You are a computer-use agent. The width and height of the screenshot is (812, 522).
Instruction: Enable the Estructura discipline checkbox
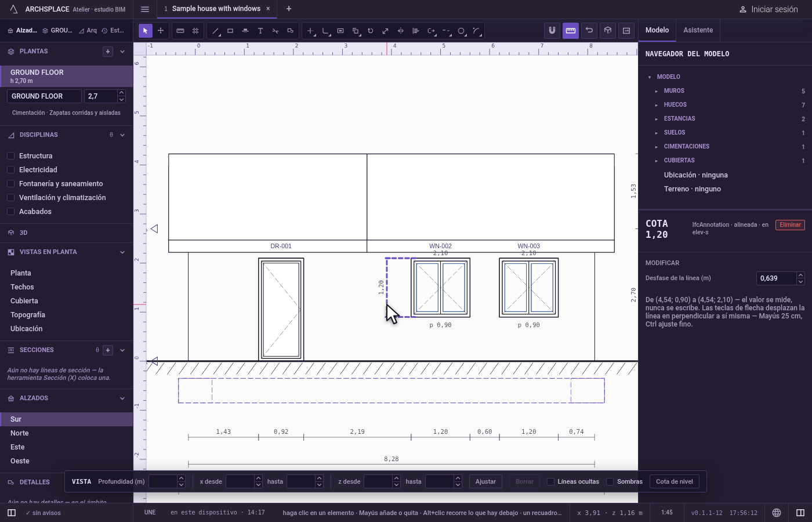click(x=10, y=156)
